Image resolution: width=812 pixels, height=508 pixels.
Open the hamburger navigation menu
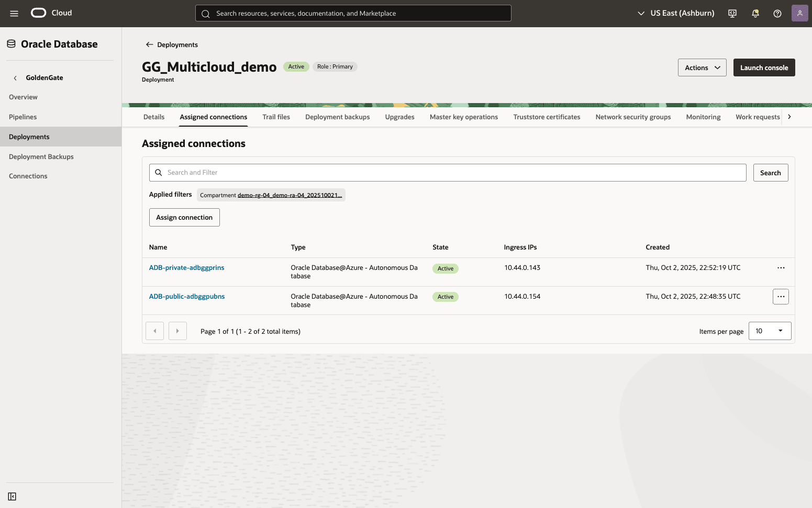pos(14,13)
